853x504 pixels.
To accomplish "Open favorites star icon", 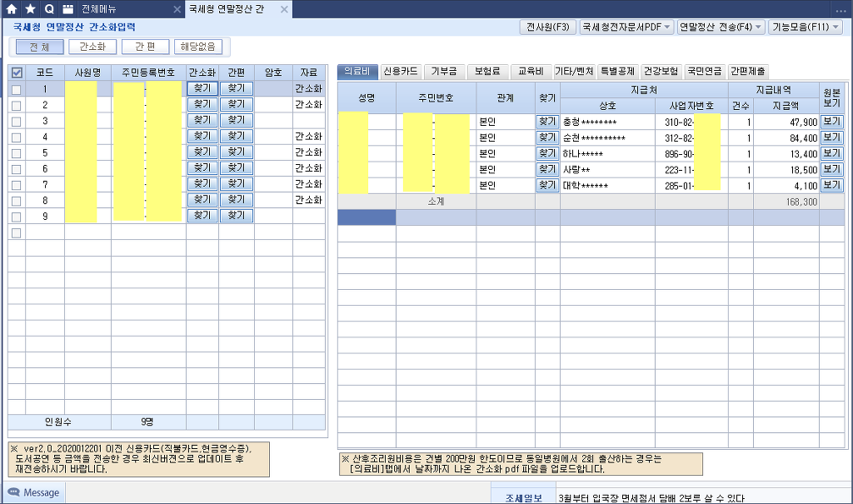I will point(31,9).
